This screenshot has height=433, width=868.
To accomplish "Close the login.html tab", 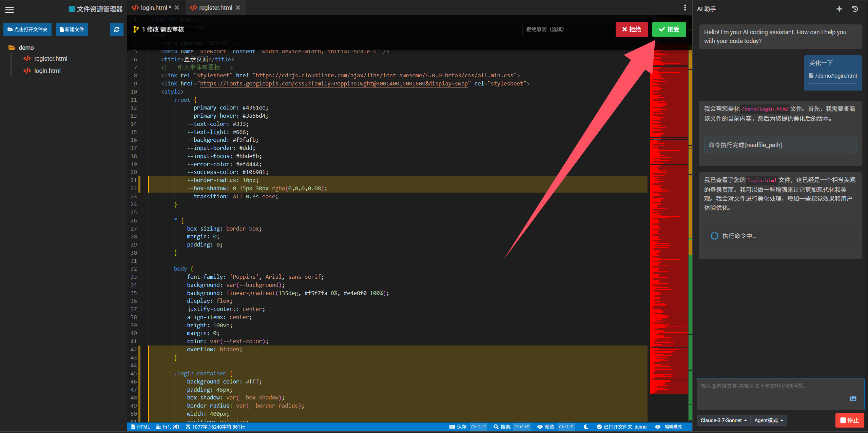I will coord(177,7).
